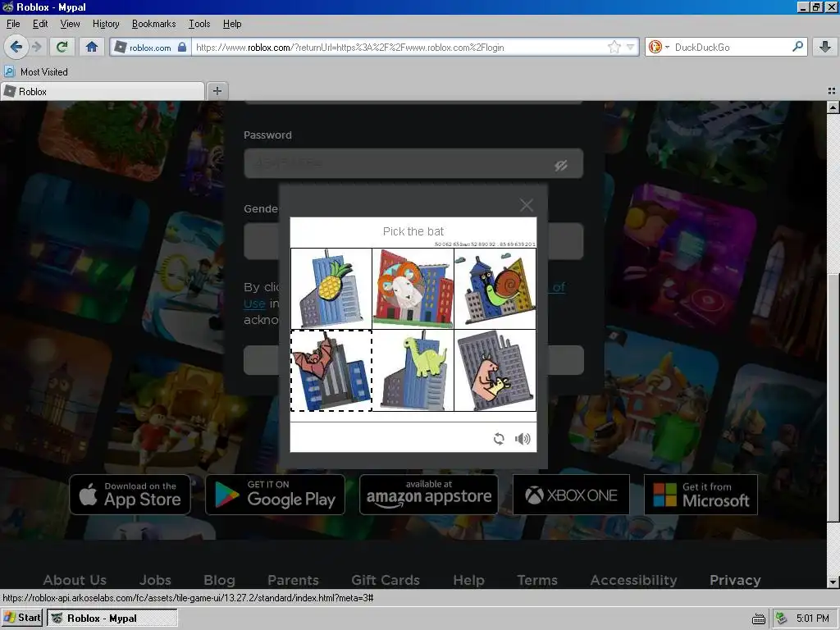The height and width of the screenshot is (630, 840).
Task: Open the Help footer link
Action: click(x=468, y=580)
